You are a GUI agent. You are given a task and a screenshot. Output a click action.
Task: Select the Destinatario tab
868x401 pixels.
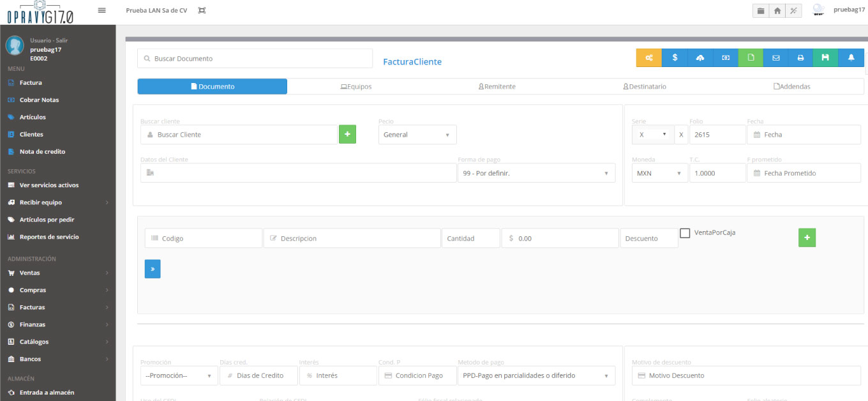[x=645, y=86]
